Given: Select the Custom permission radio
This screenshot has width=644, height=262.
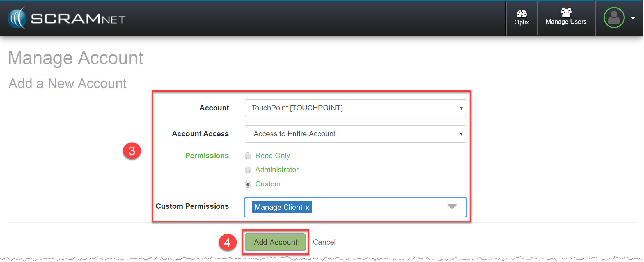Looking at the screenshot, I should (x=248, y=184).
